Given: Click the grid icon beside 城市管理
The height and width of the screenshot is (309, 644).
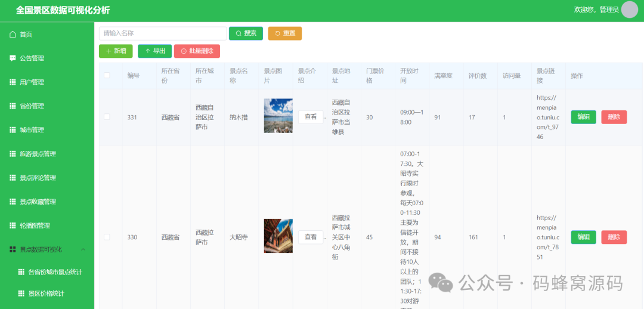Looking at the screenshot, I should (13, 130).
